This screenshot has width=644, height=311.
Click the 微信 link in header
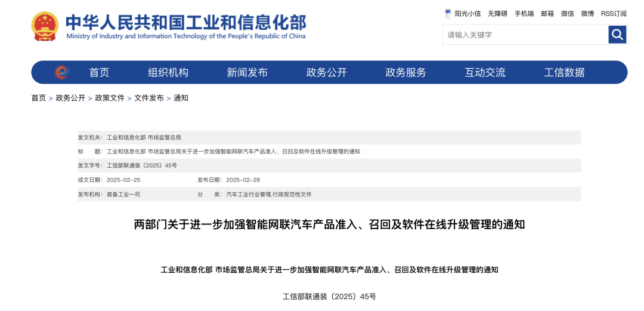click(568, 14)
